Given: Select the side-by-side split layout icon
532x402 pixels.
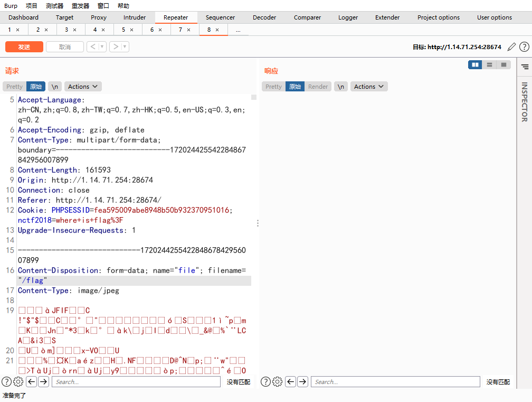Looking at the screenshot, I should coord(475,64).
